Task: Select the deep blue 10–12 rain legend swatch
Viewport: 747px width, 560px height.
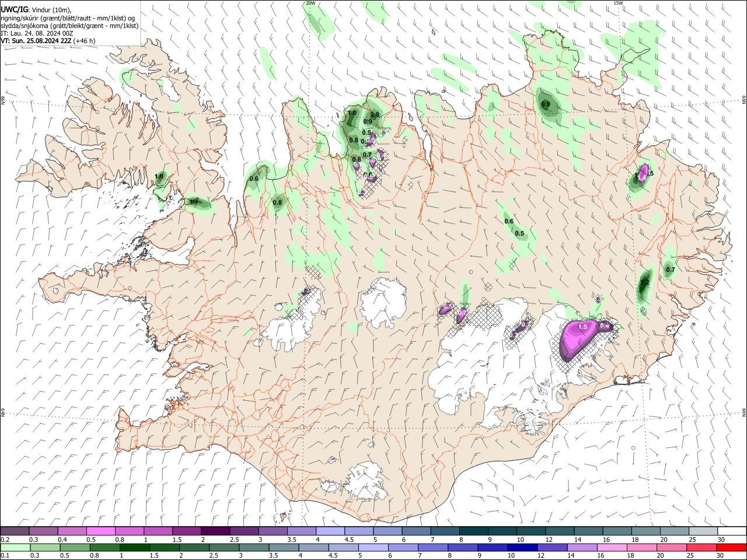Action: (522, 547)
